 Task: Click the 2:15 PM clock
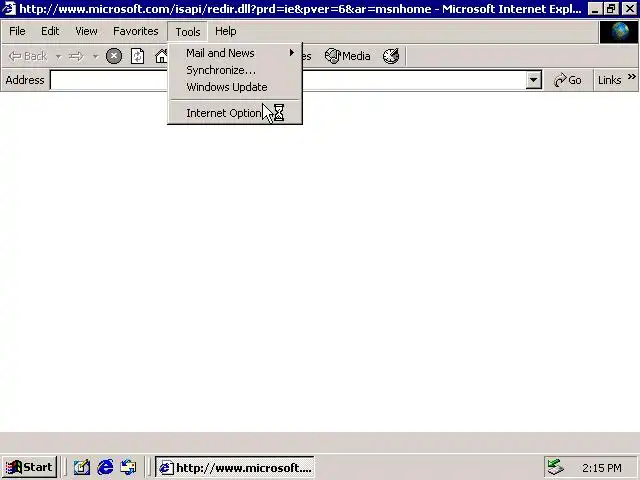click(602, 468)
